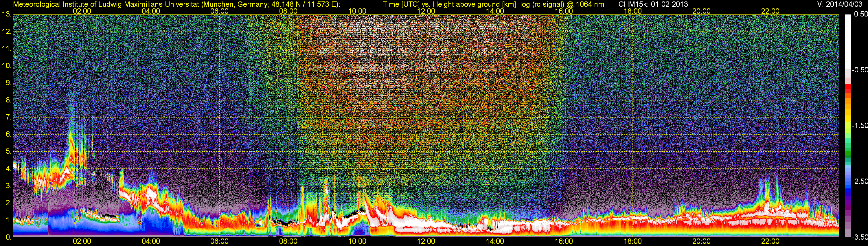Click '20:00' on the bottom time axis
Image resolution: width=868 pixels, height=246 pixels.
pyautogui.click(x=702, y=241)
